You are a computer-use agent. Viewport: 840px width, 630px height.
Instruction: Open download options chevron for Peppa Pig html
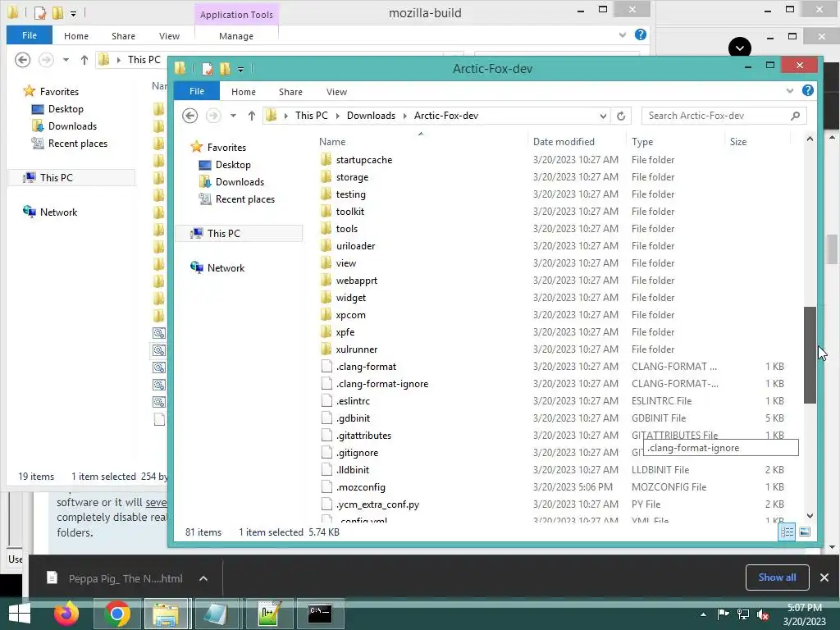click(x=203, y=578)
